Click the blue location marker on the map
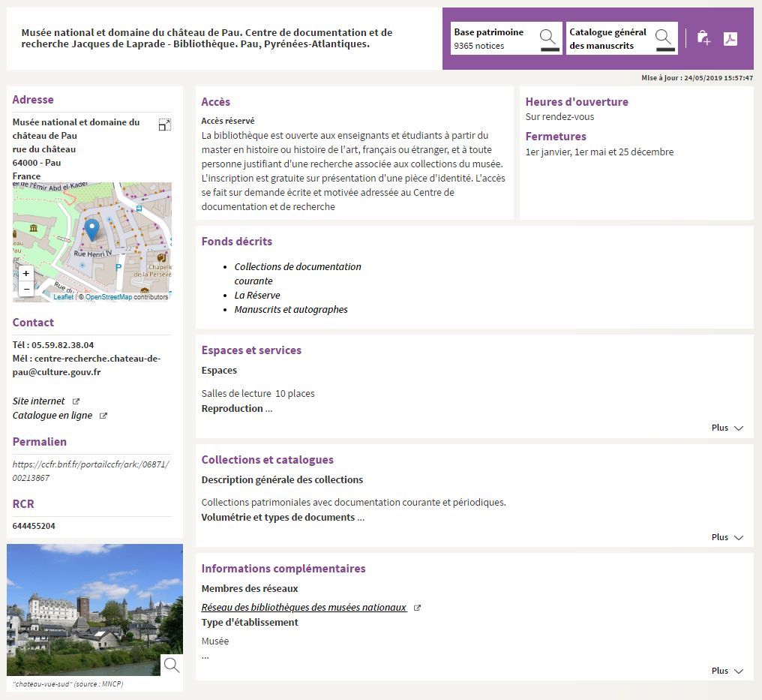 coord(91,230)
